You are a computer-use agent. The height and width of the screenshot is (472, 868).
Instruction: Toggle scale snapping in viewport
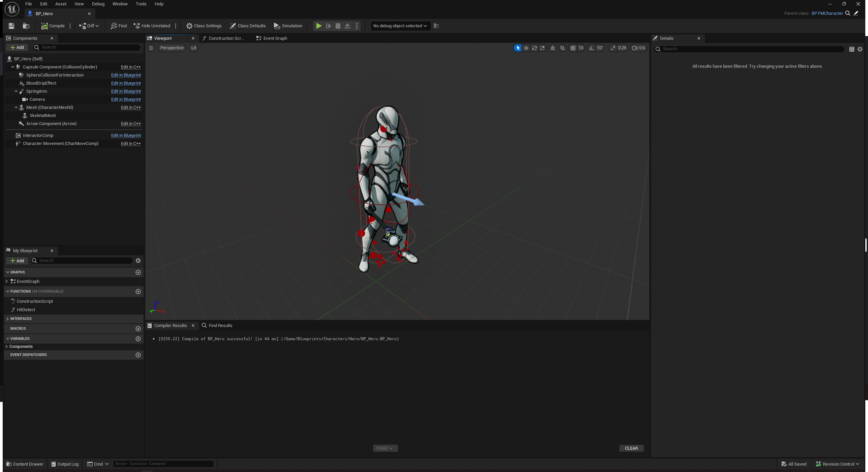coord(613,48)
